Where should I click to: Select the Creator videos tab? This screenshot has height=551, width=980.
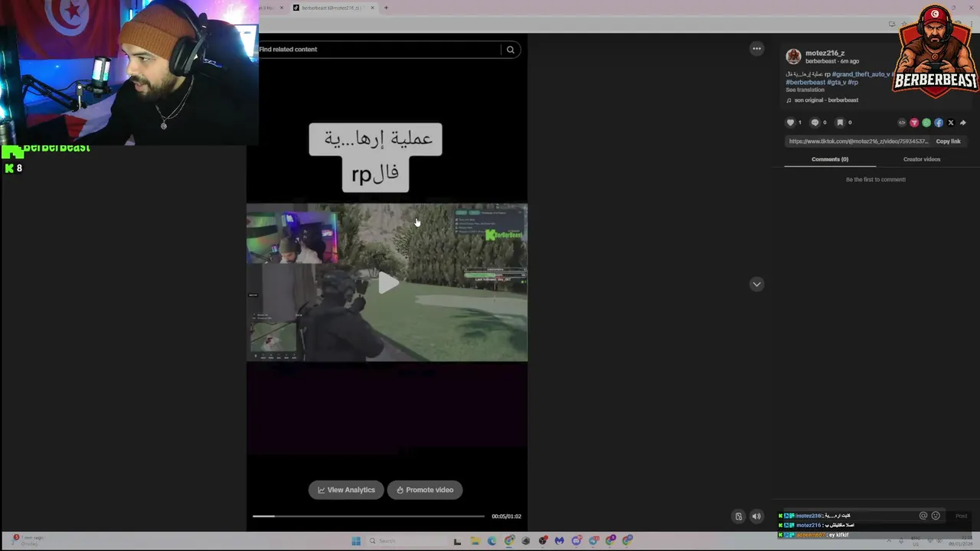[922, 159]
